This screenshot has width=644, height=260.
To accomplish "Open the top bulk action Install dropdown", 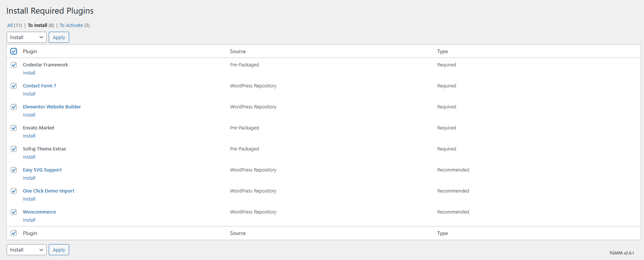I will [27, 37].
